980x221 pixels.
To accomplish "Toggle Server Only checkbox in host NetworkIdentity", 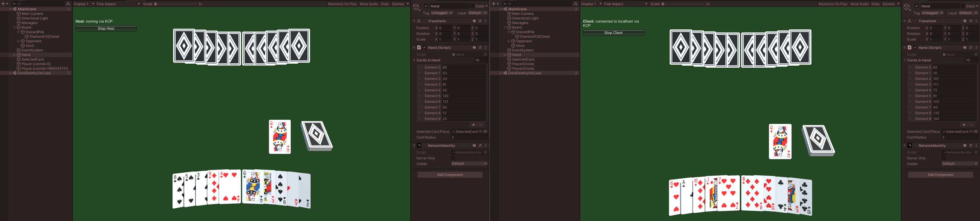I will (453, 158).
